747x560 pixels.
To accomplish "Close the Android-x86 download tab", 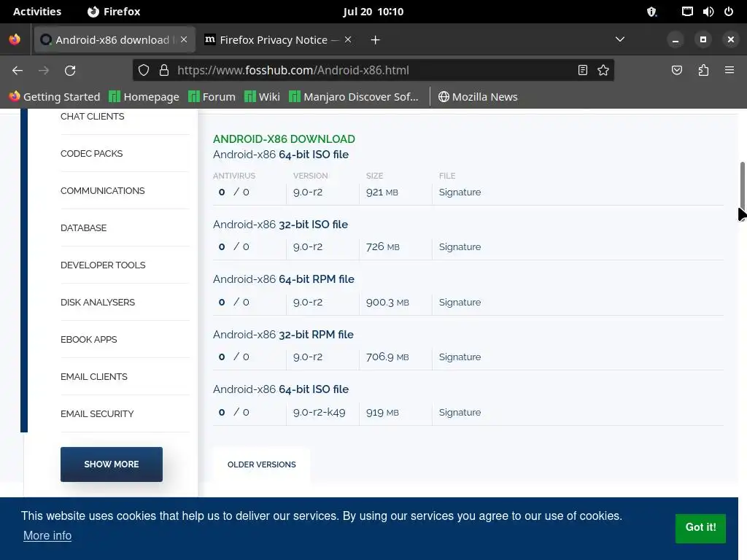I will 184,39.
